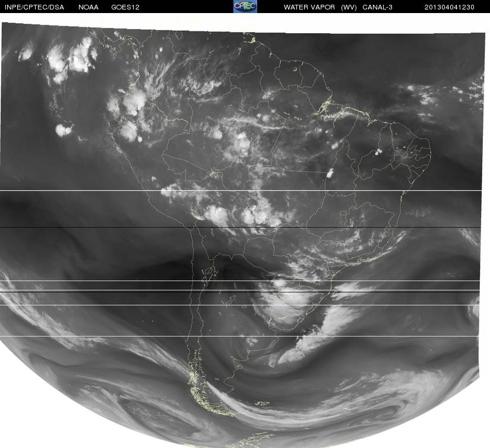The image size is (490, 448).
Task: Click the (WV) abbreviation label
Action: click(349, 7)
